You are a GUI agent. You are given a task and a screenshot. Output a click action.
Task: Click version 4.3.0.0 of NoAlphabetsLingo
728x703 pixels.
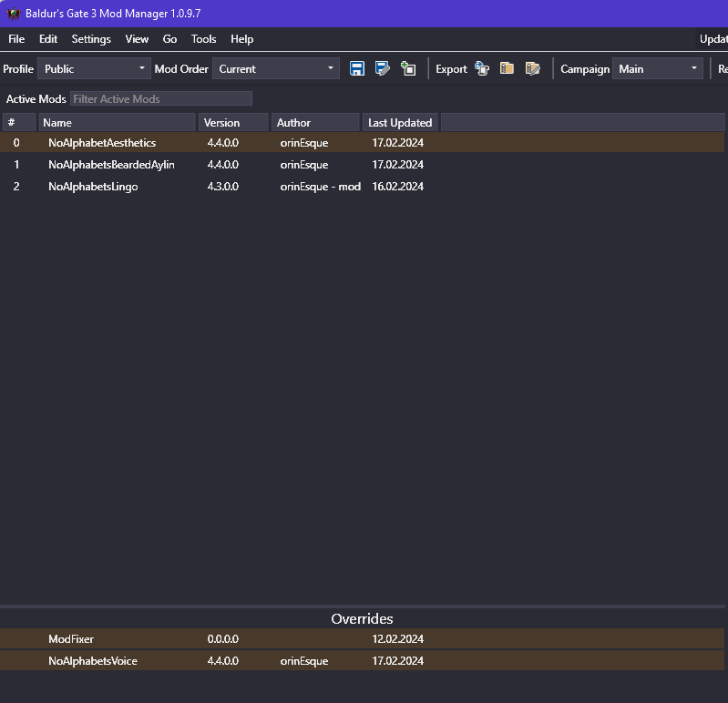point(223,187)
